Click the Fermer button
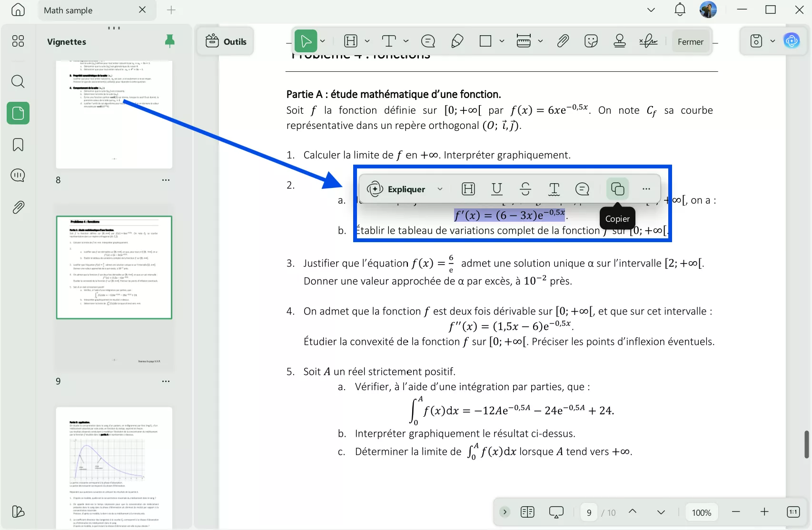The image size is (812, 530). pyautogui.click(x=691, y=42)
